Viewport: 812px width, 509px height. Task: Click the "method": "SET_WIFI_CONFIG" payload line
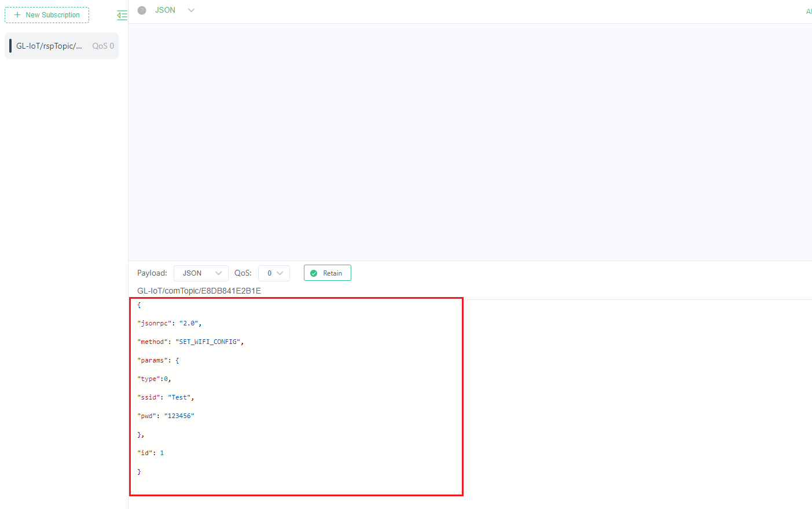pos(190,342)
